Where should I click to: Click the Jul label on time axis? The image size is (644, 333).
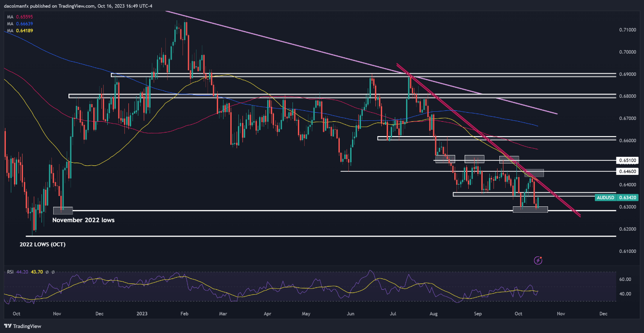[393, 314]
